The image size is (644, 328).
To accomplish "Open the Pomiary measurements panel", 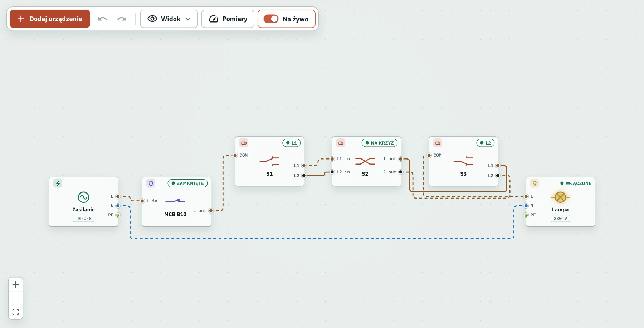I will pos(228,19).
